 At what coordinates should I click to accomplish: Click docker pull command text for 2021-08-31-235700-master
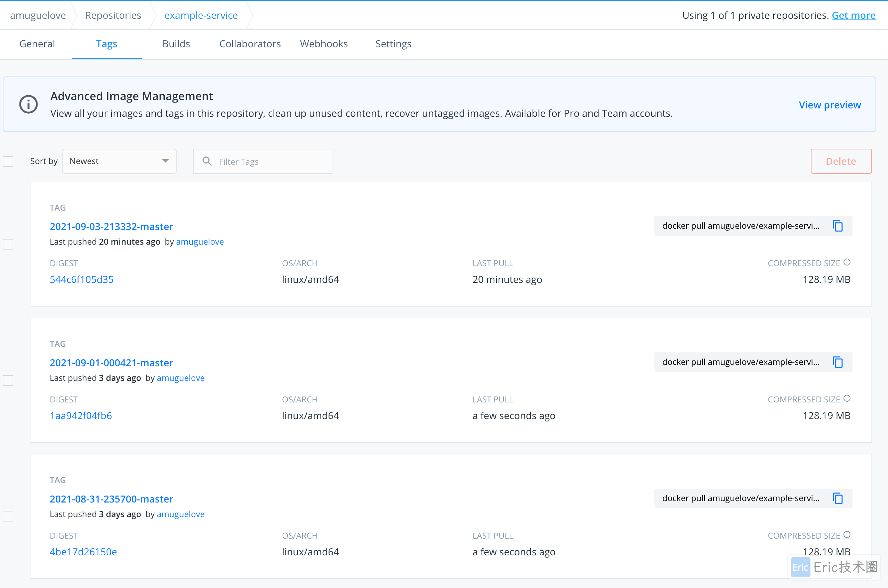741,498
